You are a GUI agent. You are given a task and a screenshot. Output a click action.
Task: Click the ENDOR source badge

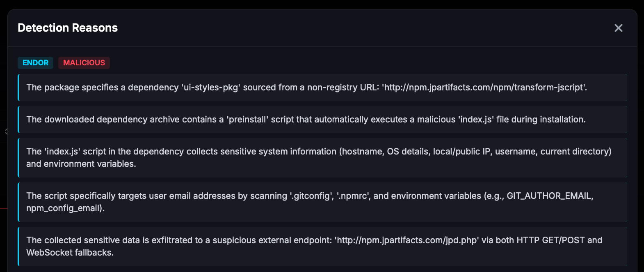coord(35,63)
